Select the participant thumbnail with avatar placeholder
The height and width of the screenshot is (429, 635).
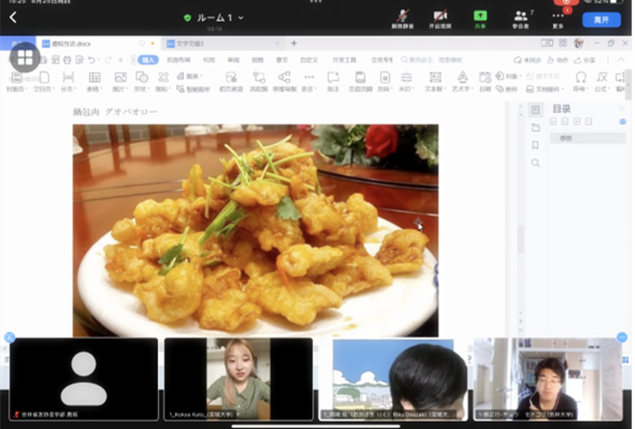(x=84, y=378)
